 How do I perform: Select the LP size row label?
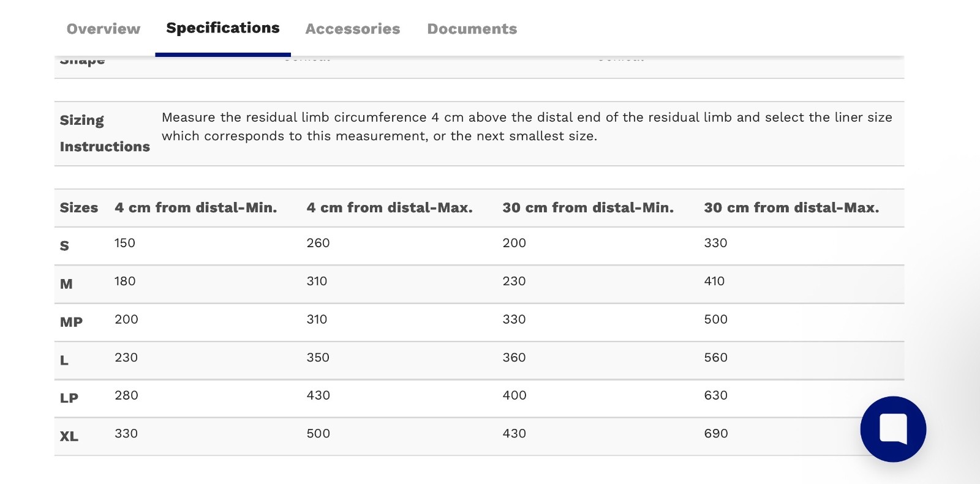[x=69, y=398]
